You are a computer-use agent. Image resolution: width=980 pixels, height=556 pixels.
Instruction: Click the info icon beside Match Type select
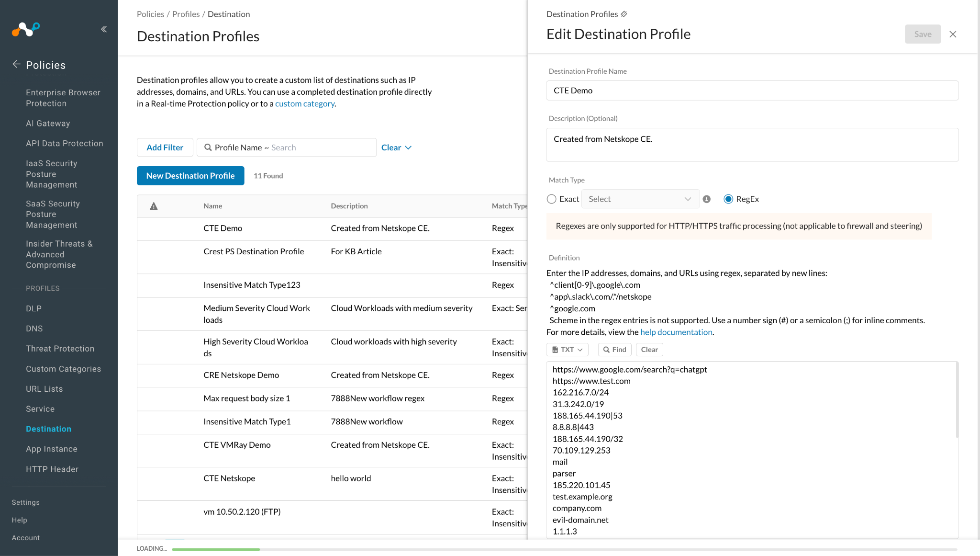pyautogui.click(x=707, y=199)
